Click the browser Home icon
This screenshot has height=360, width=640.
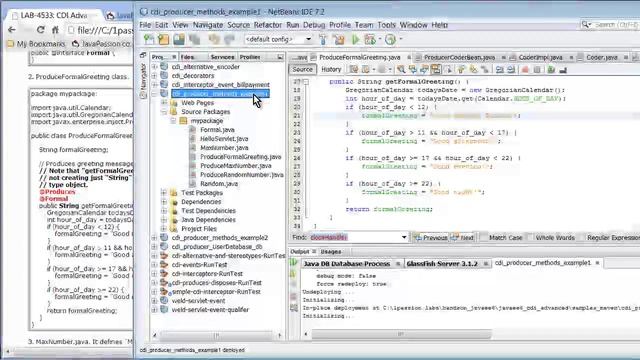(x=55, y=30)
